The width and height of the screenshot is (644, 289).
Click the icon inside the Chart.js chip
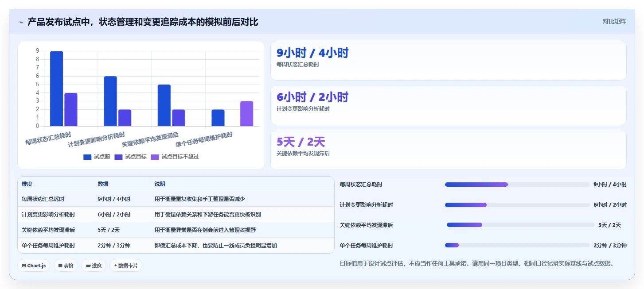(24, 266)
